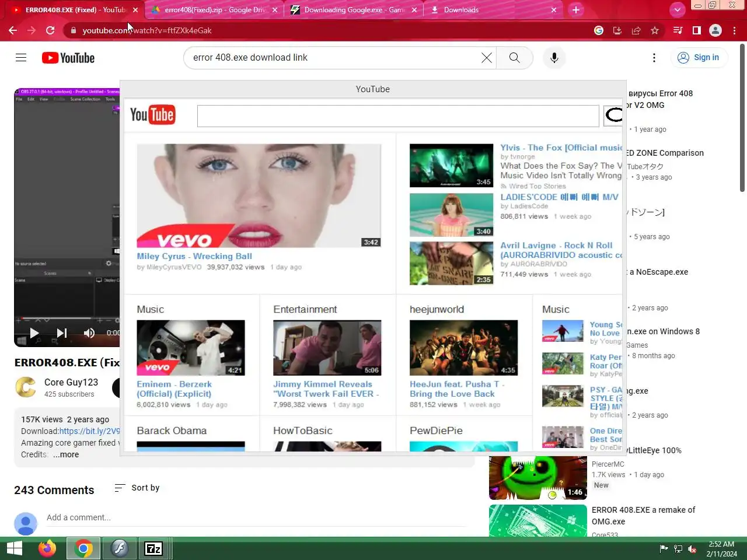Go forward in Chrome browser
Image resolution: width=747 pixels, height=560 pixels.
point(32,30)
